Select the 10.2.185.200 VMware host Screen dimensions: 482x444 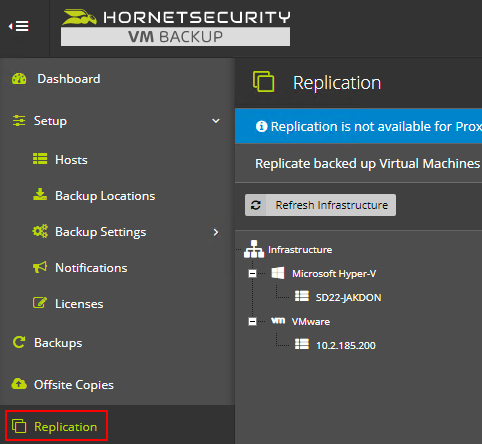click(346, 345)
